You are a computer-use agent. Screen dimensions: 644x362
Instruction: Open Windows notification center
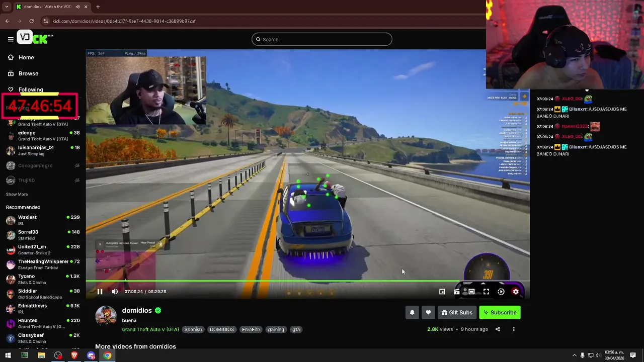633,355
